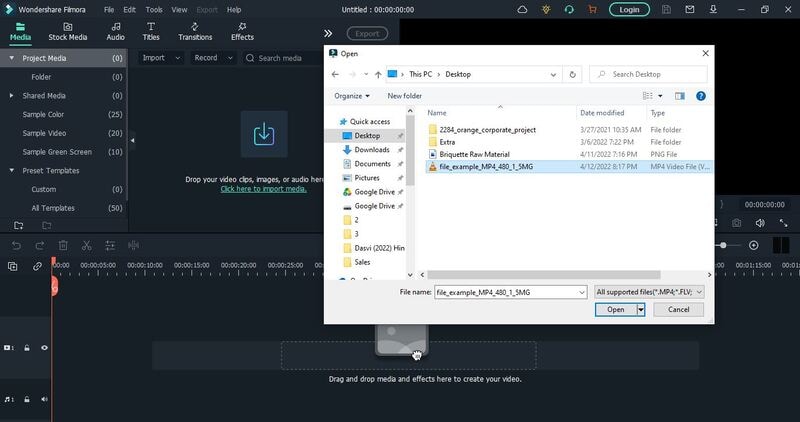This screenshot has height=422, width=800.
Task: Show more tabs with double chevron
Action: click(328, 34)
